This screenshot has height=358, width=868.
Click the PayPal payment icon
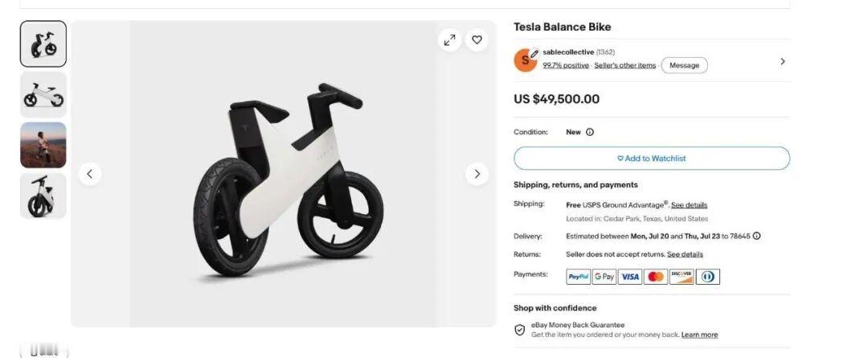tap(579, 277)
